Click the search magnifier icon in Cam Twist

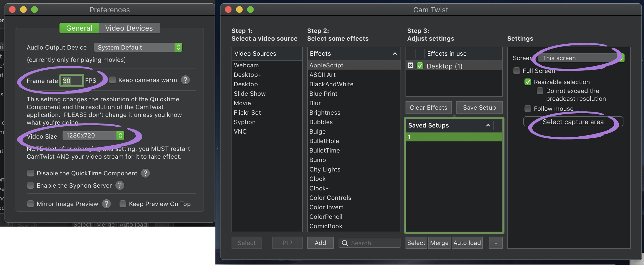coord(345,243)
